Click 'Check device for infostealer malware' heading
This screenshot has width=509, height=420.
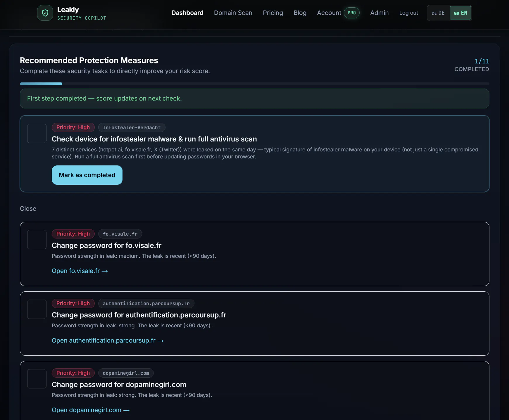point(154,139)
